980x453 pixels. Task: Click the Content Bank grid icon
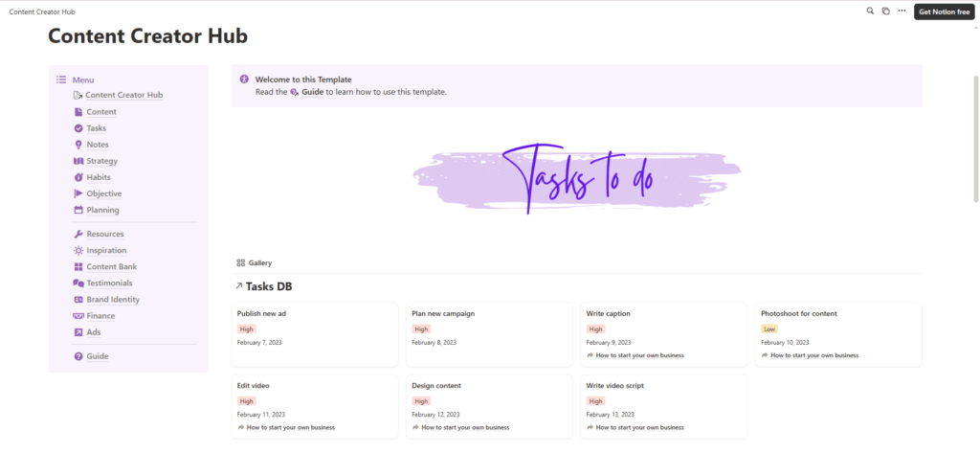point(78,267)
